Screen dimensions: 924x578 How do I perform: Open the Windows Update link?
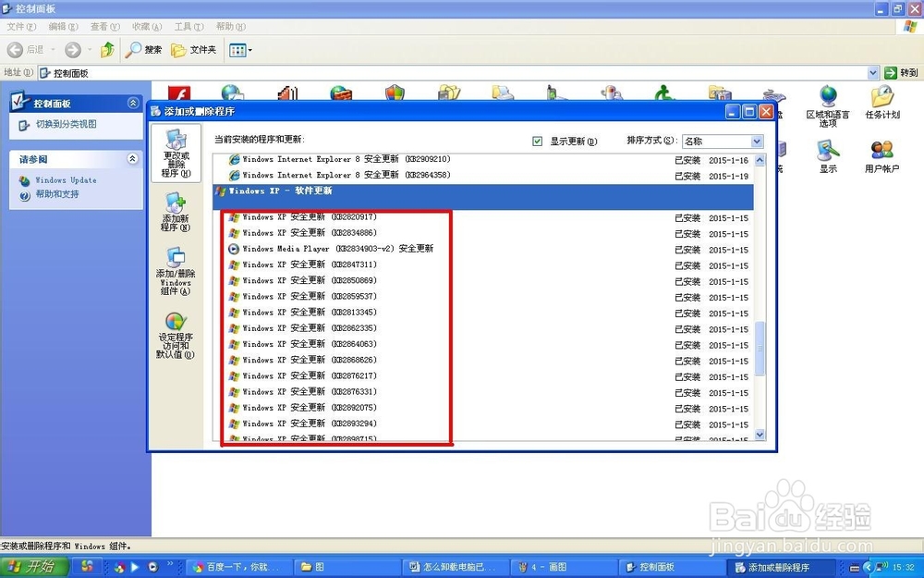[66, 180]
